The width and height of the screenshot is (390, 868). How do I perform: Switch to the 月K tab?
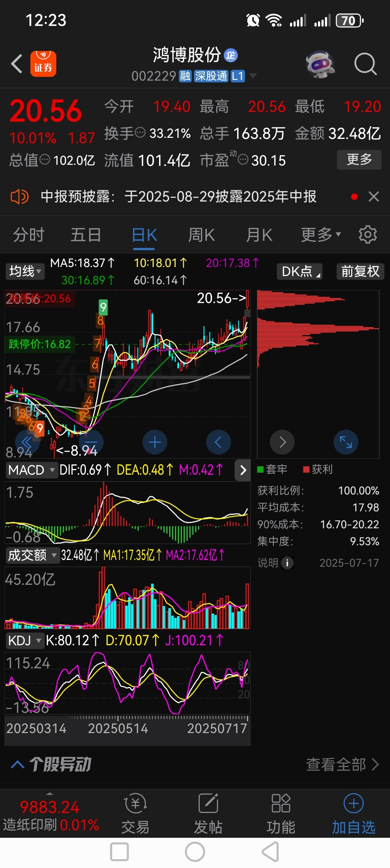[x=259, y=235]
